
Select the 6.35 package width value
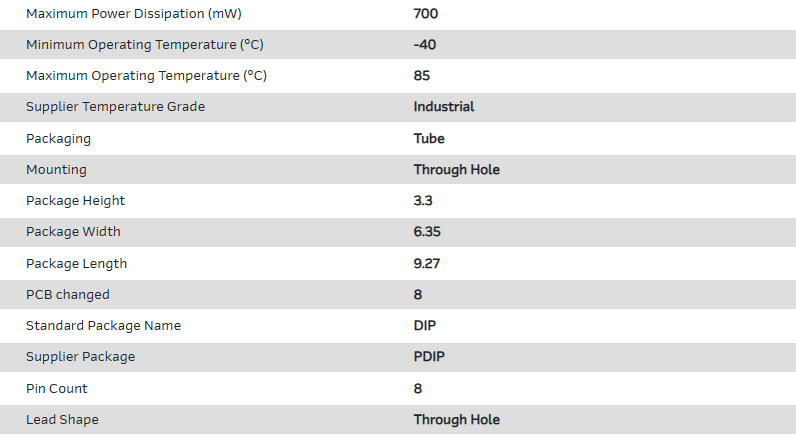coord(427,232)
